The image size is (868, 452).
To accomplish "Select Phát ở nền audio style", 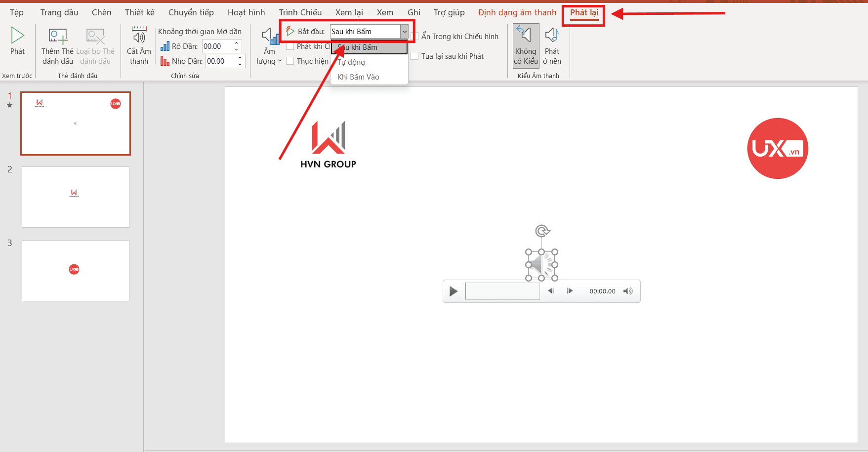I will pyautogui.click(x=552, y=44).
